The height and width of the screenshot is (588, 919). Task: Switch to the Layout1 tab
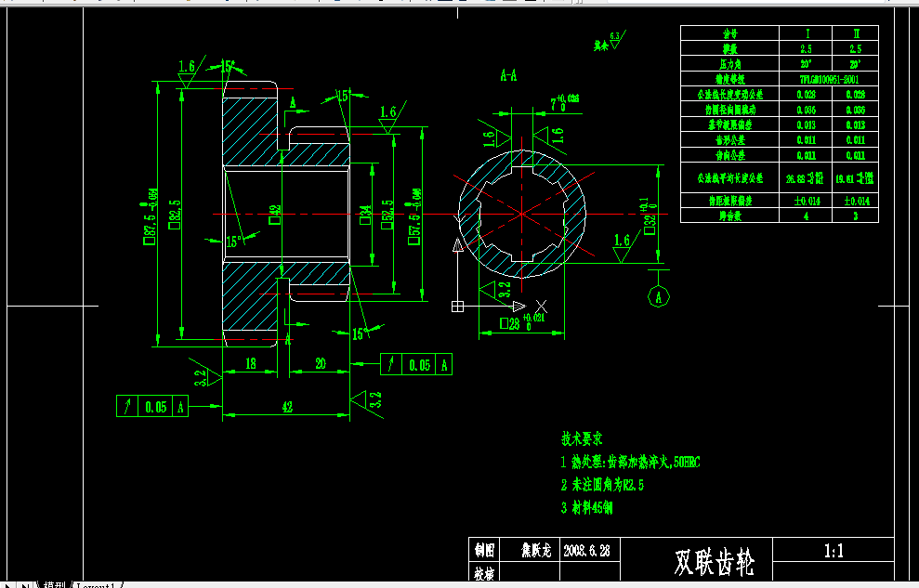98,583
